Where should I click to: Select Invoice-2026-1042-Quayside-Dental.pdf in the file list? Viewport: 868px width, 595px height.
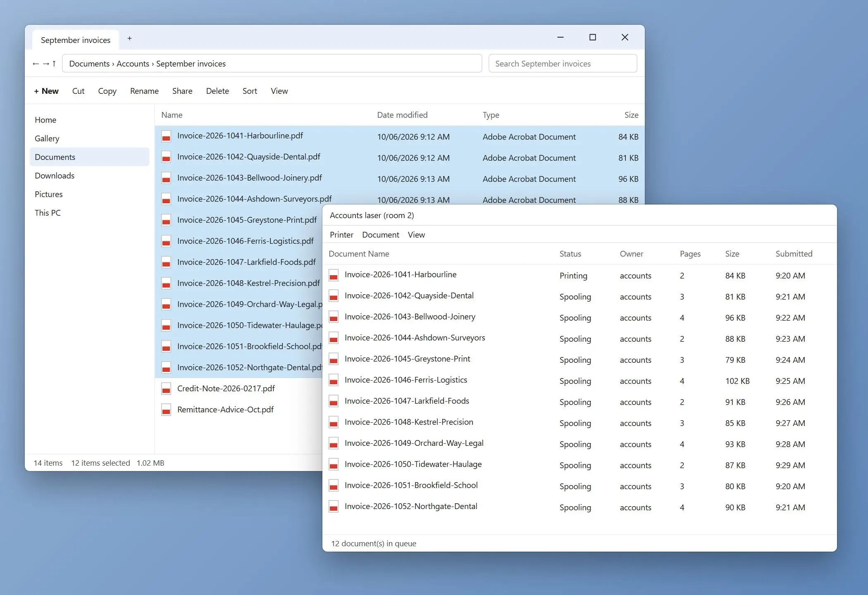(400, 157)
